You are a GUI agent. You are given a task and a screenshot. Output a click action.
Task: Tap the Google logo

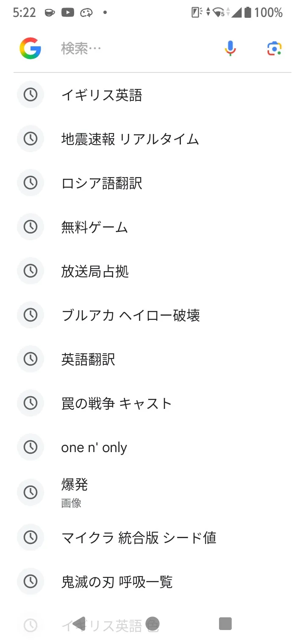click(30, 49)
